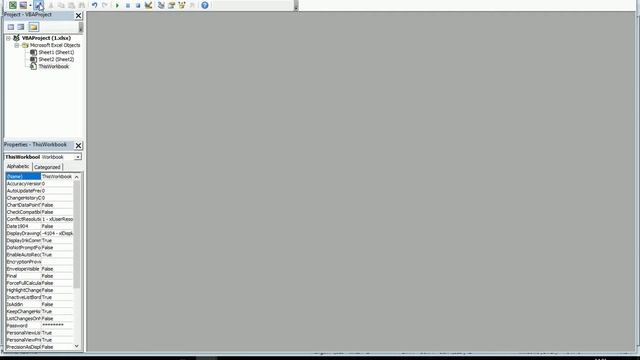This screenshot has height=360, width=640.
Task: Click the Project toolbar vertical scrollbar
Action: (81, 27)
